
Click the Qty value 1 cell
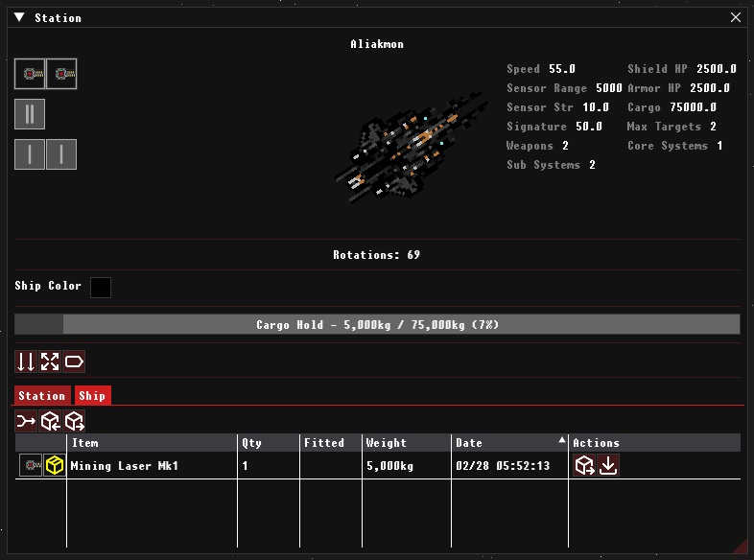coord(245,466)
